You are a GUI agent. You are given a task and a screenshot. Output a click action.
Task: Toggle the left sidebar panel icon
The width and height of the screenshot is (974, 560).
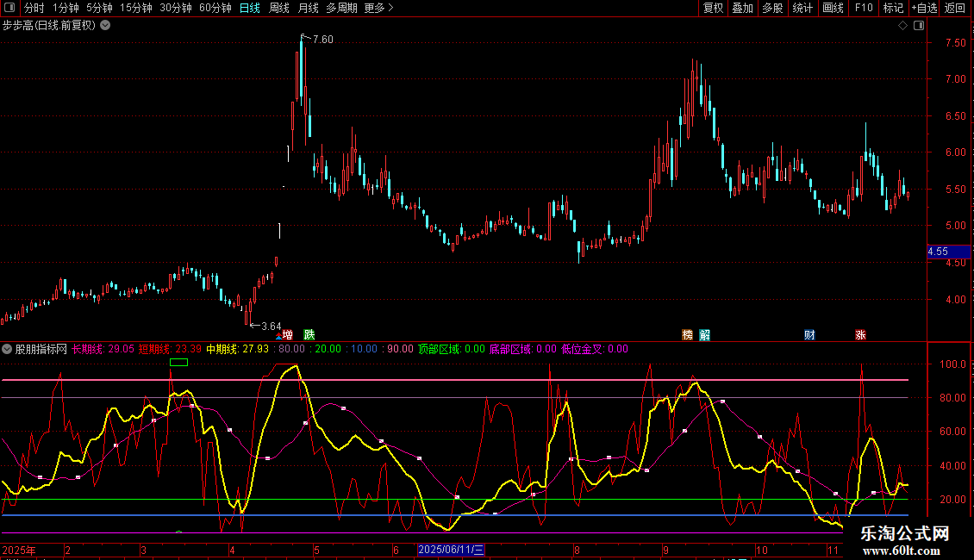click(x=10, y=8)
